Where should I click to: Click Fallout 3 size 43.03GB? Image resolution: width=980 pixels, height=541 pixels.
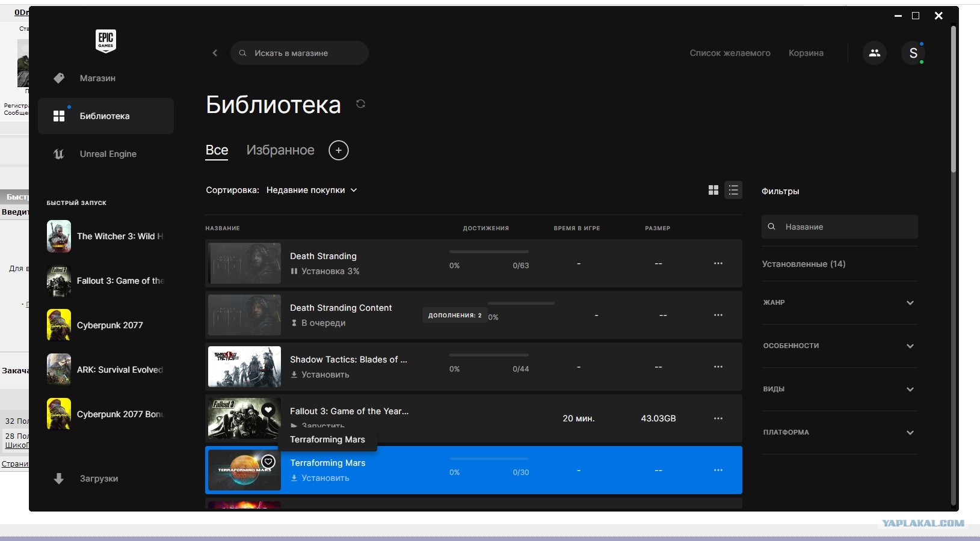(x=658, y=418)
